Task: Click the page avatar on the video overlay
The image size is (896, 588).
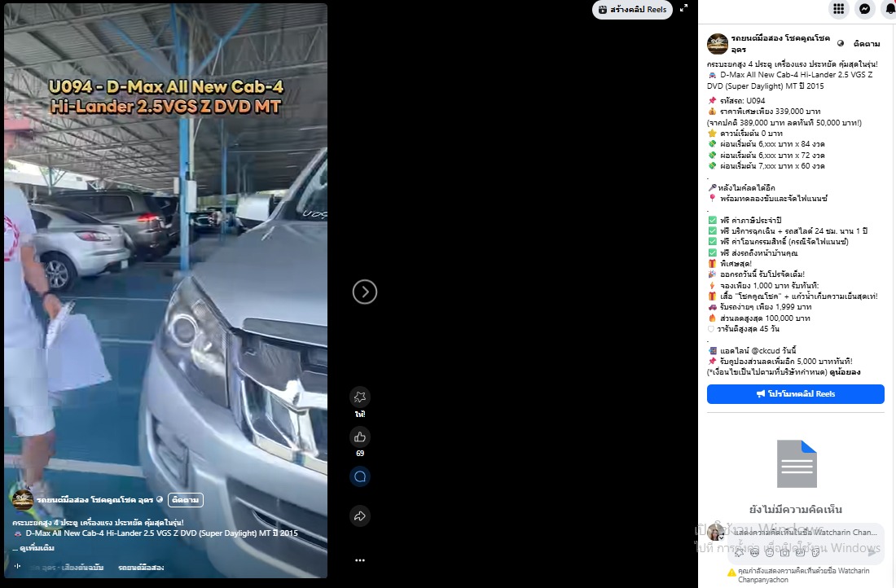Action: click(23, 500)
